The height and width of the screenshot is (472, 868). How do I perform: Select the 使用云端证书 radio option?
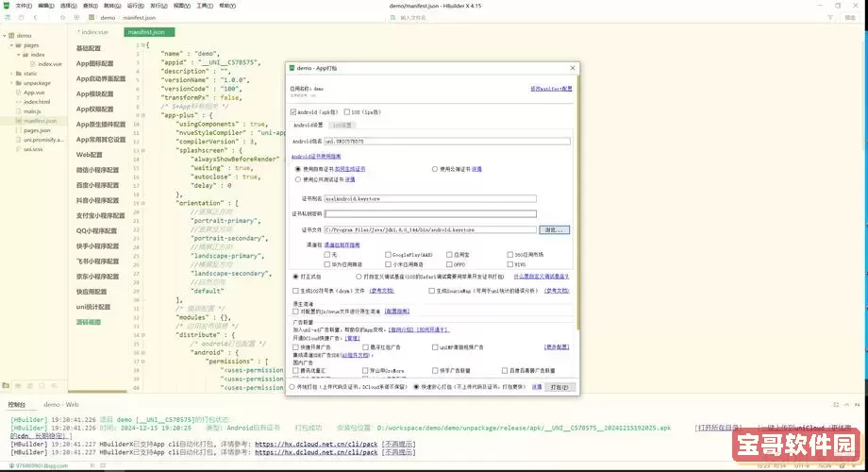click(x=435, y=169)
